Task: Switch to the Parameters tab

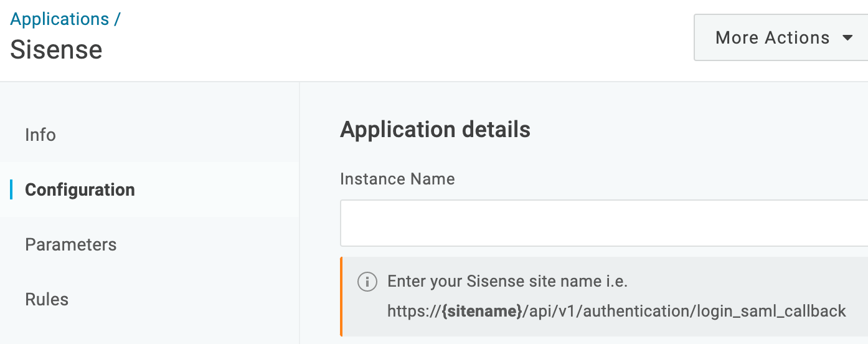Action: pyautogui.click(x=70, y=245)
